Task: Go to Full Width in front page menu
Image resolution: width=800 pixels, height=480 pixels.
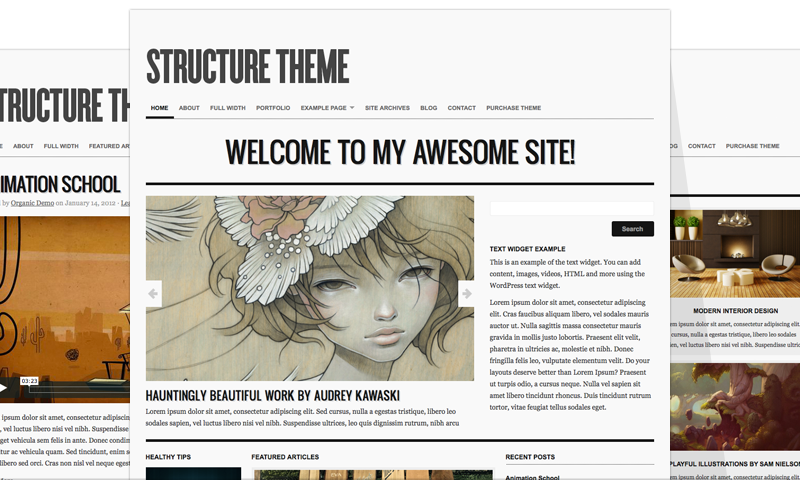Action: pos(228,108)
